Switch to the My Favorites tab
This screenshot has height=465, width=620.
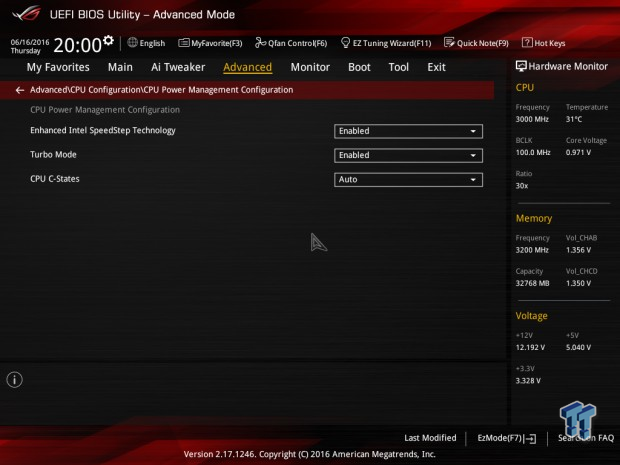[x=58, y=67]
